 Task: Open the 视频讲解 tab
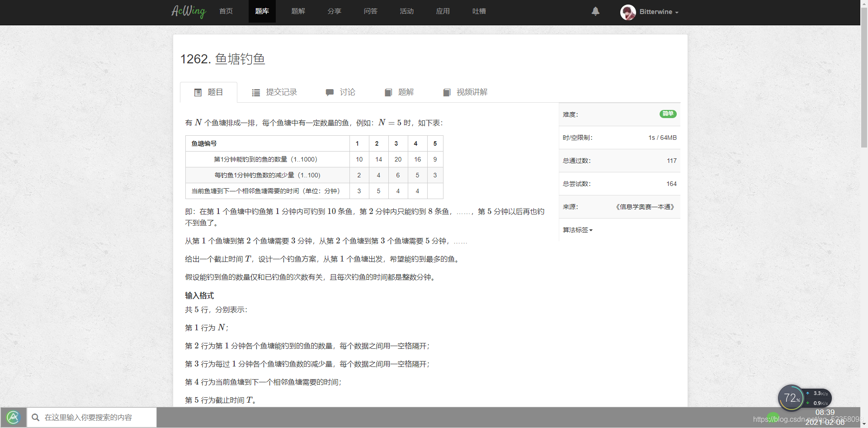(x=465, y=92)
